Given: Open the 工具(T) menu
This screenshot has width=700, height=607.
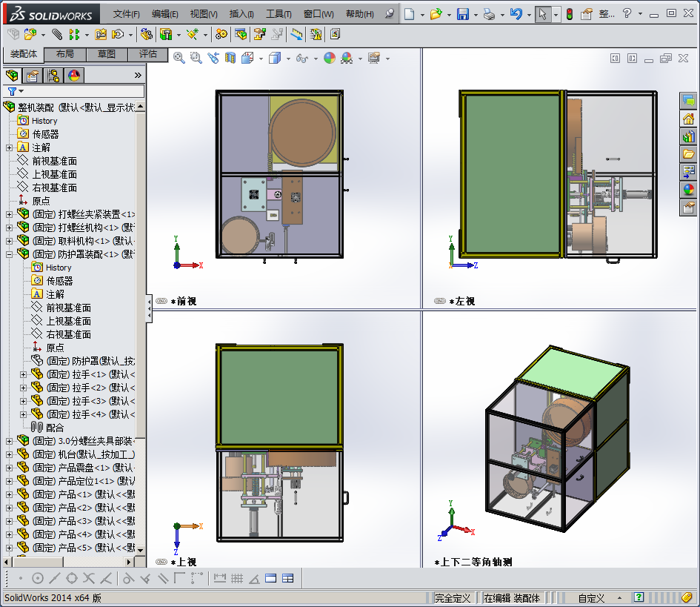Looking at the screenshot, I should pyautogui.click(x=279, y=14).
